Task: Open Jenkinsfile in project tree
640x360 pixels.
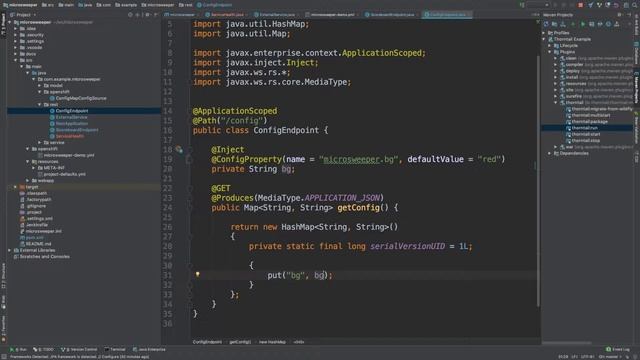Action: pyautogui.click(x=37, y=224)
